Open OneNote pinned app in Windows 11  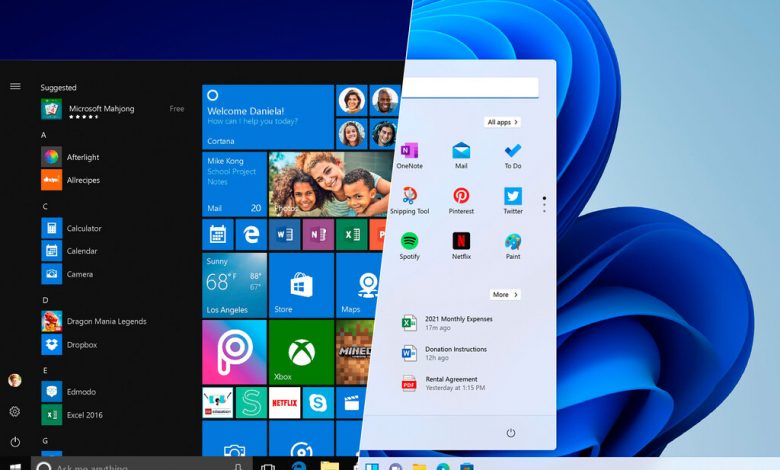409,156
